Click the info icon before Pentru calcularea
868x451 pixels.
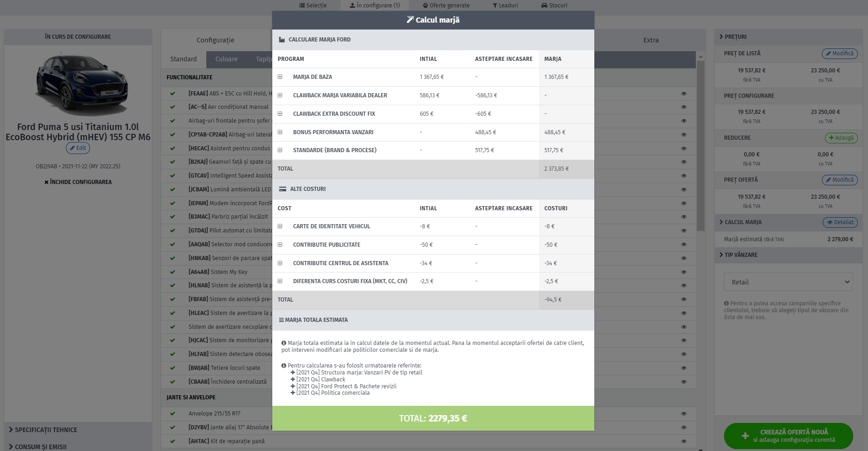(284, 366)
